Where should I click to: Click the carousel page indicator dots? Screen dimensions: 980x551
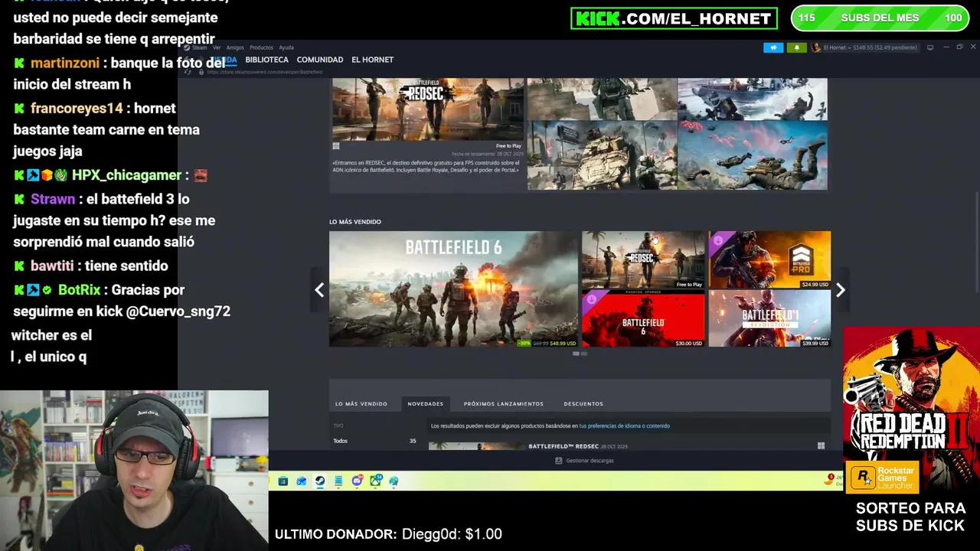click(x=580, y=354)
